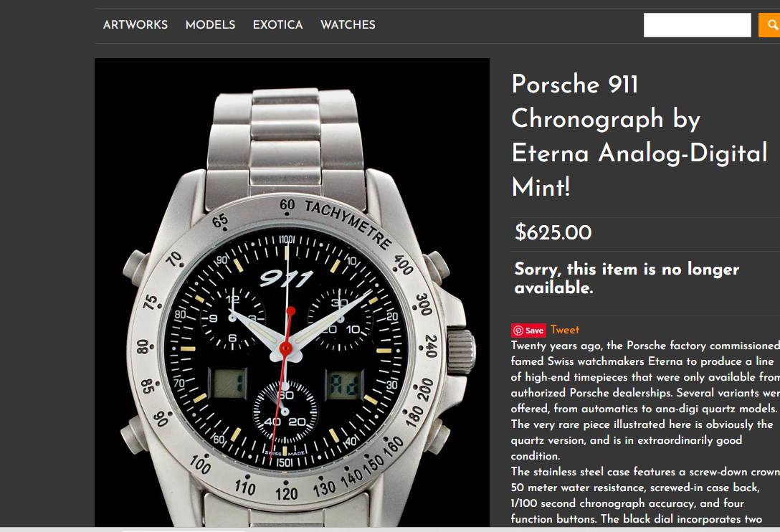Click the Pinterest logo inside Save button
The height and width of the screenshot is (532, 780).
pos(518,331)
